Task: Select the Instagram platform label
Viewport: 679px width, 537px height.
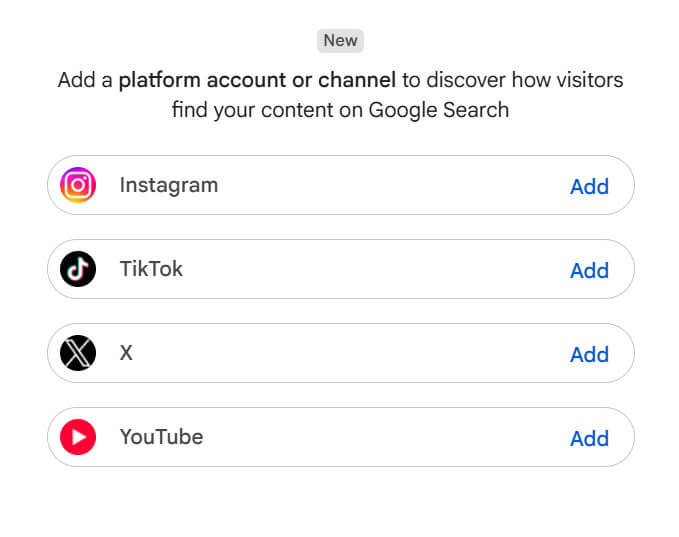Action: [x=169, y=186]
